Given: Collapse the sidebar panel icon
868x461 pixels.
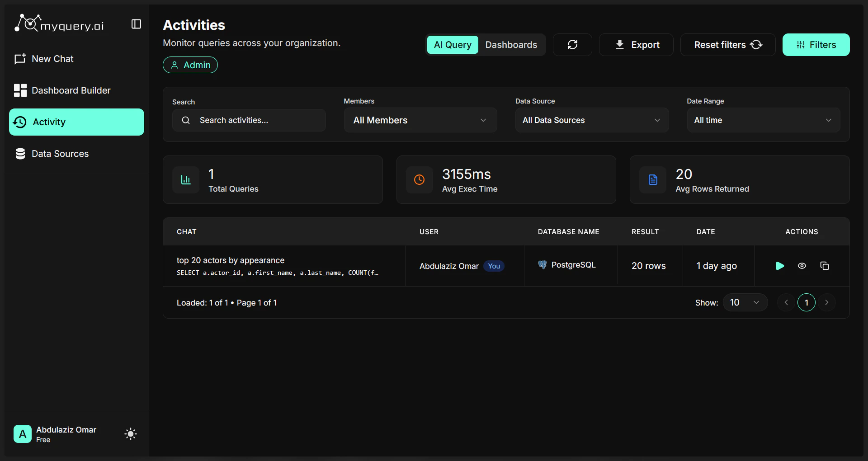Looking at the screenshot, I should 136,24.
